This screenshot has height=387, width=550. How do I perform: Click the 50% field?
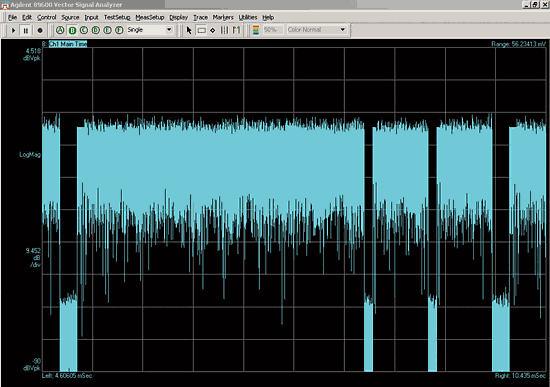point(273,30)
